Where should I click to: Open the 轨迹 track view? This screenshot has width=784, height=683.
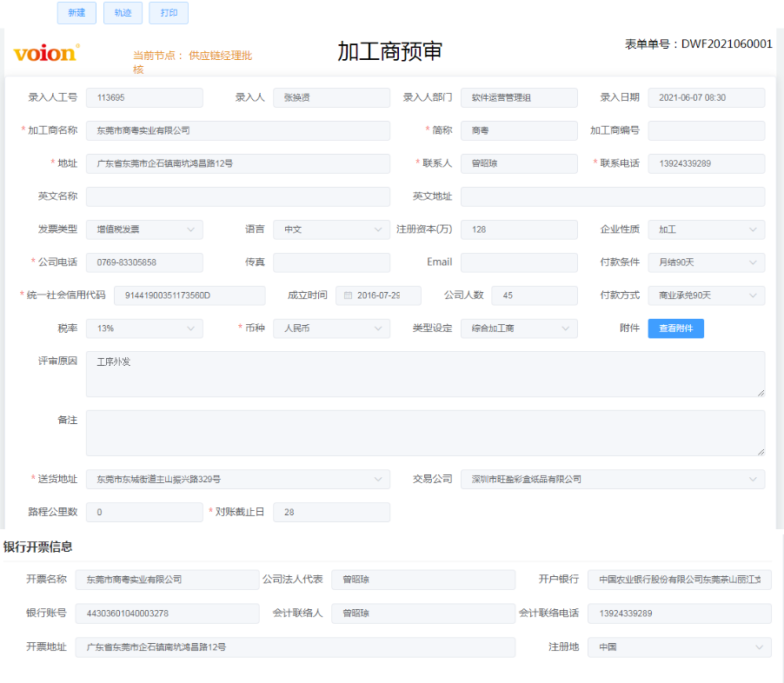(x=123, y=13)
